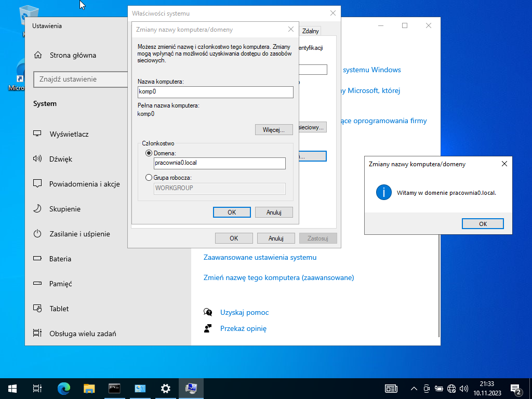This screenshot has height=399, width=532.
Task: Open the notification center icon
Action: [516, 389]
